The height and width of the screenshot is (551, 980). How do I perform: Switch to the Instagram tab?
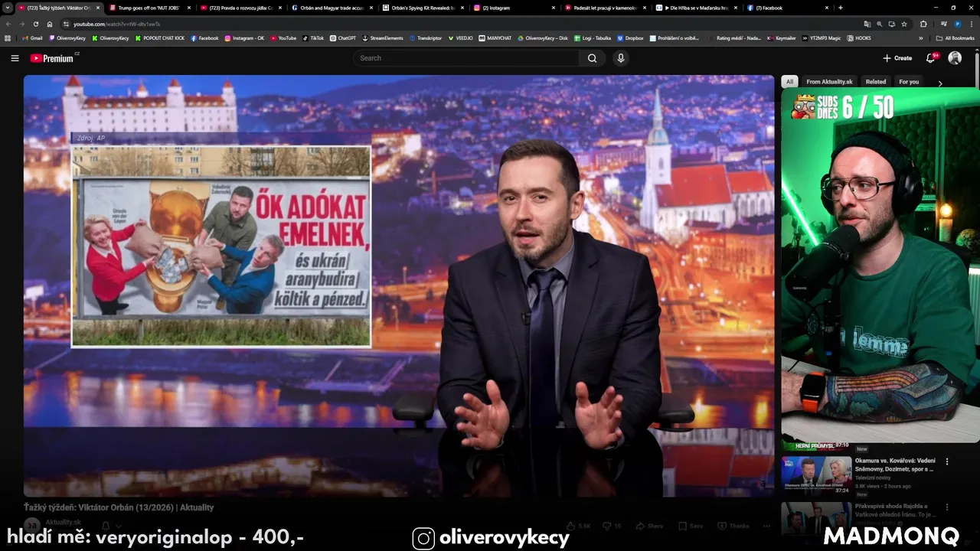point(514,8)
